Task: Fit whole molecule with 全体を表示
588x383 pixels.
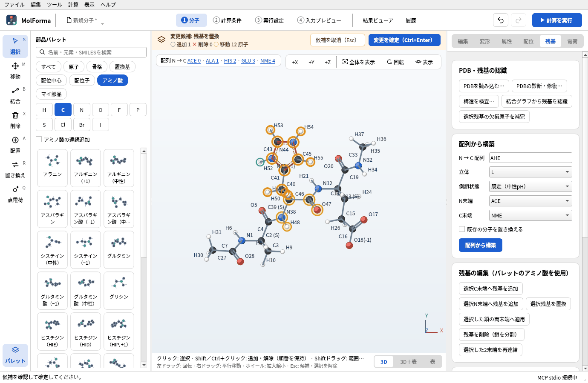Action: [359, 62]
